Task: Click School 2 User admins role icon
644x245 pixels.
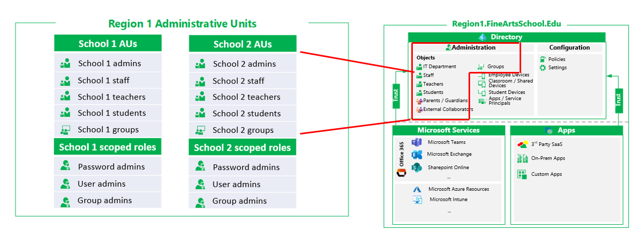Action: [x=200, y=184]
